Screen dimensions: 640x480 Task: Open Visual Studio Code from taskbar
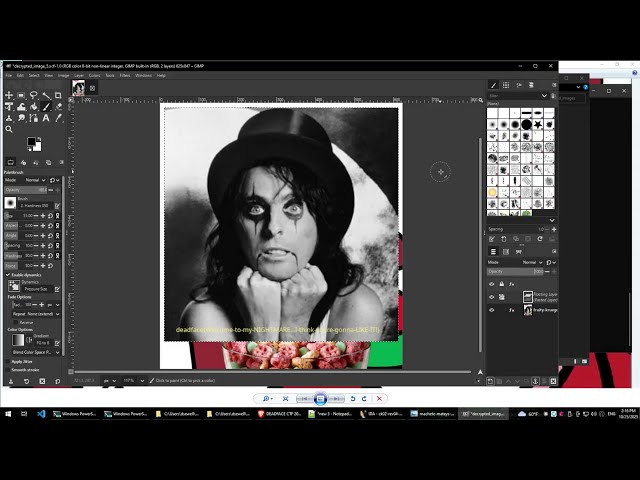click(x=41, y=414)
